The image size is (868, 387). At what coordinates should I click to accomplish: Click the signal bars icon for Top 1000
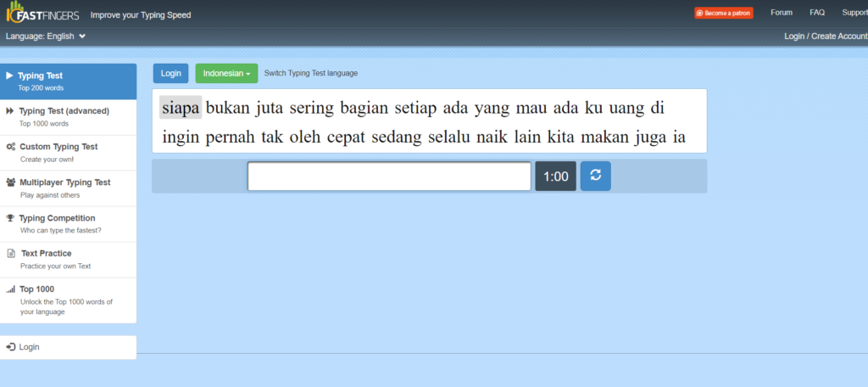[10, 289]
